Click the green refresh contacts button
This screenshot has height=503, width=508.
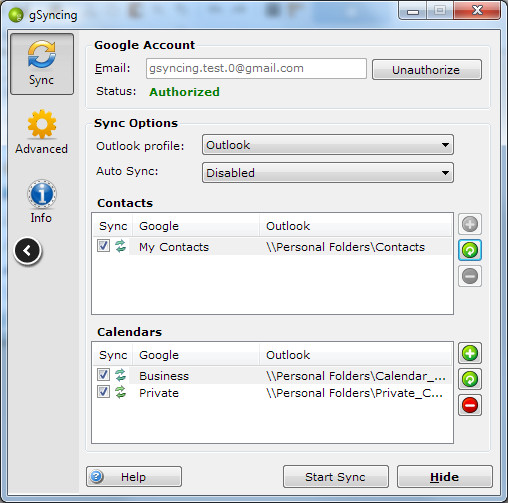[x=470, y=250]
